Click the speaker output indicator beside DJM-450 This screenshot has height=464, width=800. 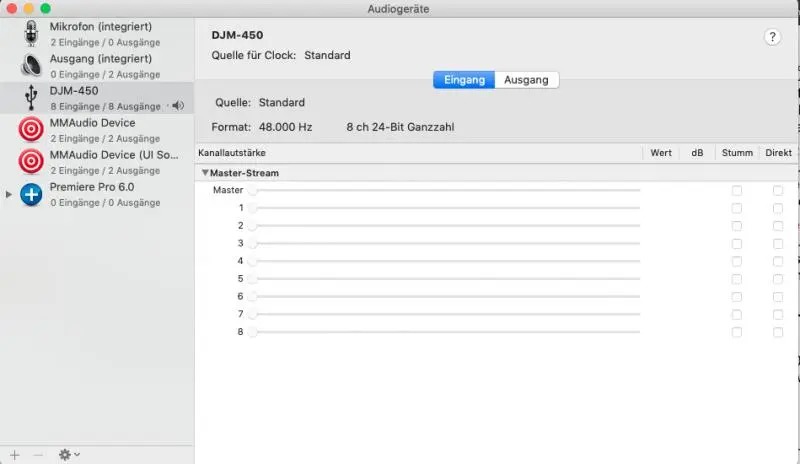(x=177, y=106)
